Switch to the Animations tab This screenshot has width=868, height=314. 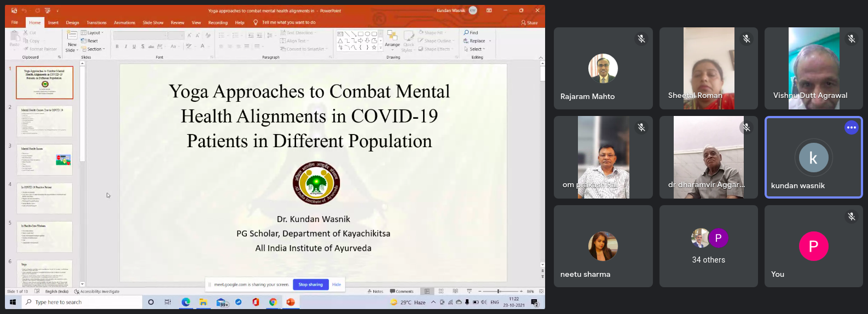click(125, 22)
